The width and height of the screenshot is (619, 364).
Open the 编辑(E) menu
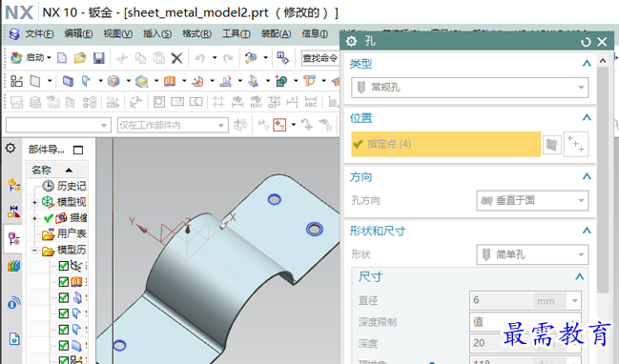pos(78,34)
